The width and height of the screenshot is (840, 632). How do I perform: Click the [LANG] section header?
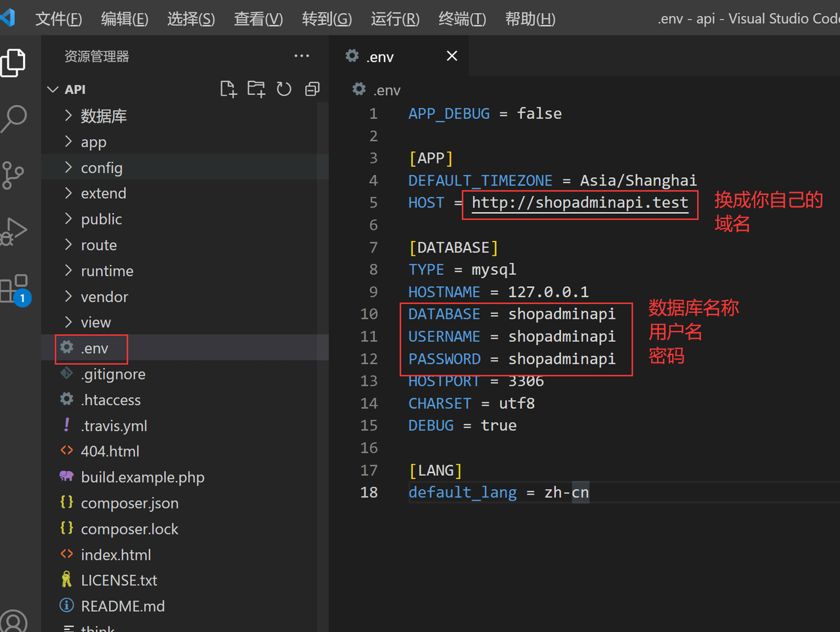[x=435, y=471]
